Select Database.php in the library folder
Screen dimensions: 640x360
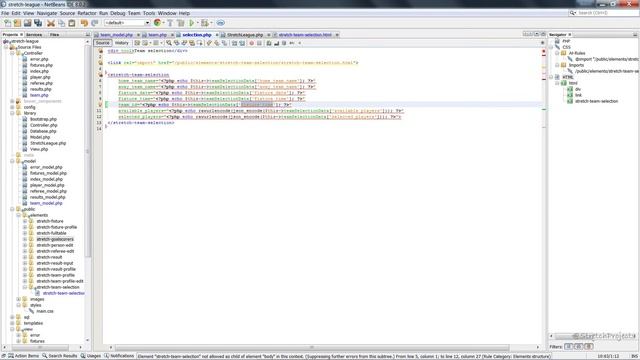(x=43, y=131)
